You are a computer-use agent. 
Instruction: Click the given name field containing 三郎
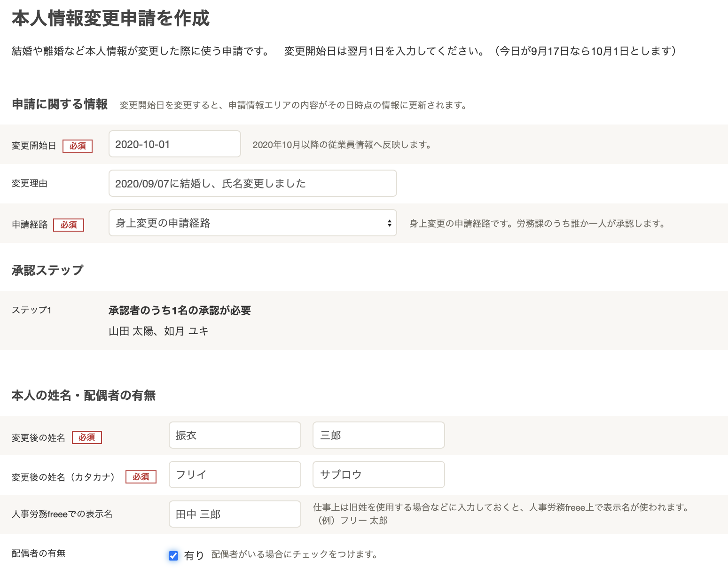point(378,435)
